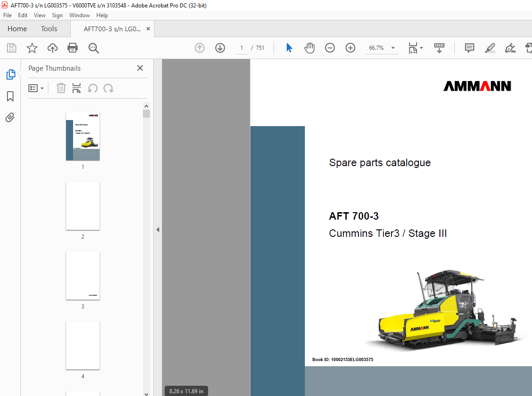
Task: Activate the hand pan tool
Action: tap(310, 48)
